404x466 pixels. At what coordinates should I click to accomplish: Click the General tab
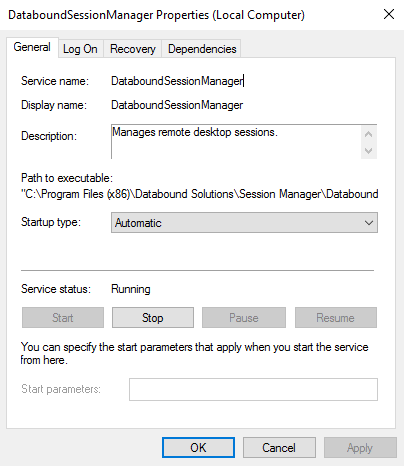[x=32, y=47]
